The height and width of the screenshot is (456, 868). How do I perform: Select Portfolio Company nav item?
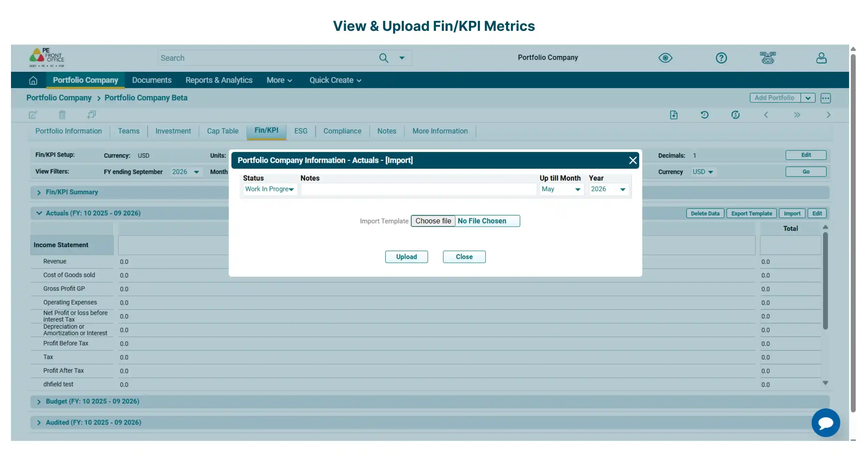click(x=85, y=80)
